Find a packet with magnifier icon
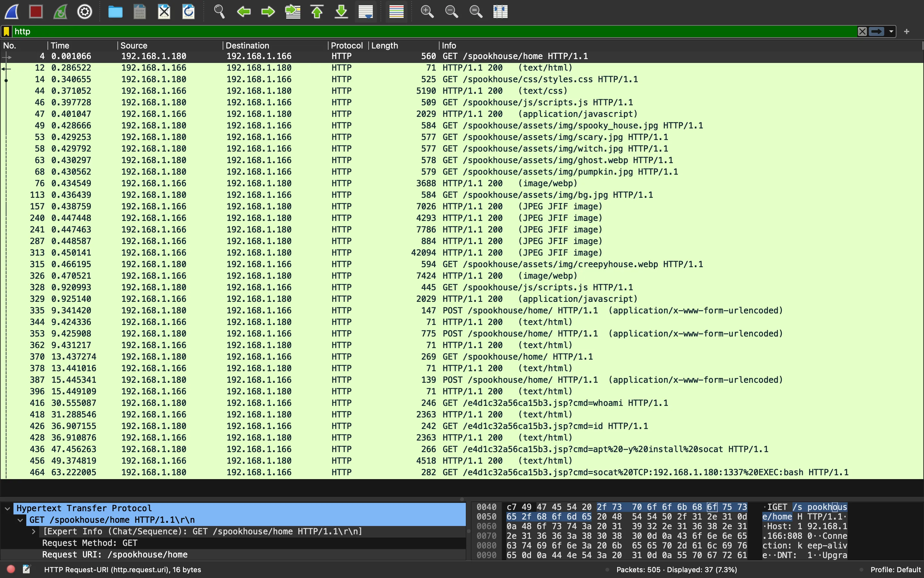This screenshot has width=924, height=578. [219, 12]
